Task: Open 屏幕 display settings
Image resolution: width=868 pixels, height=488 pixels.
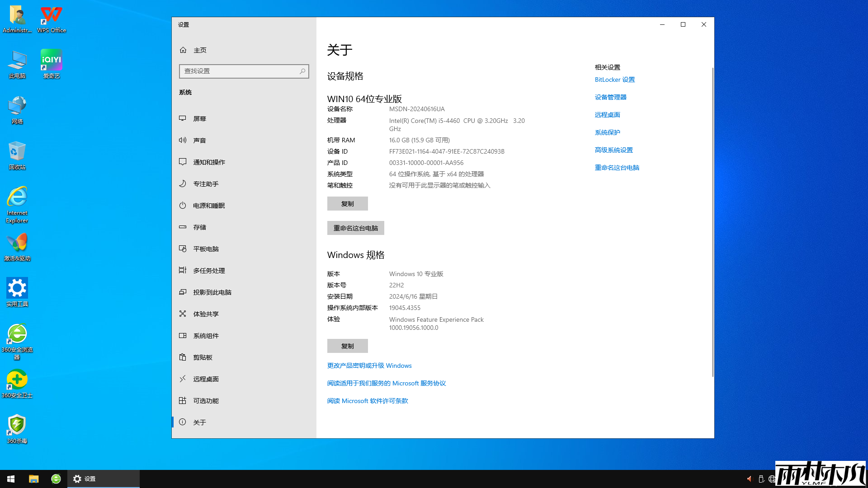Action: pos(199,118)
